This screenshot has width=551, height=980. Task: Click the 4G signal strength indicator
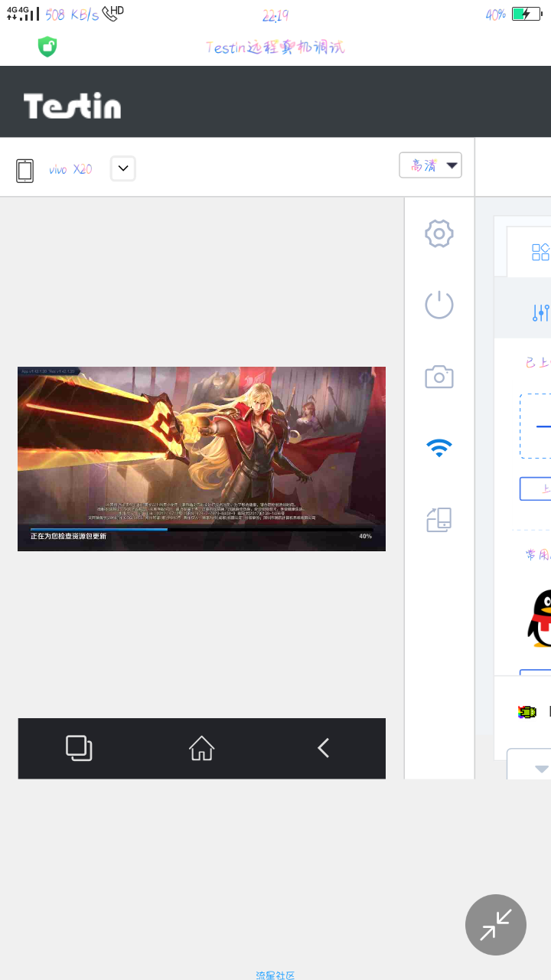click(x=22, y=14)
